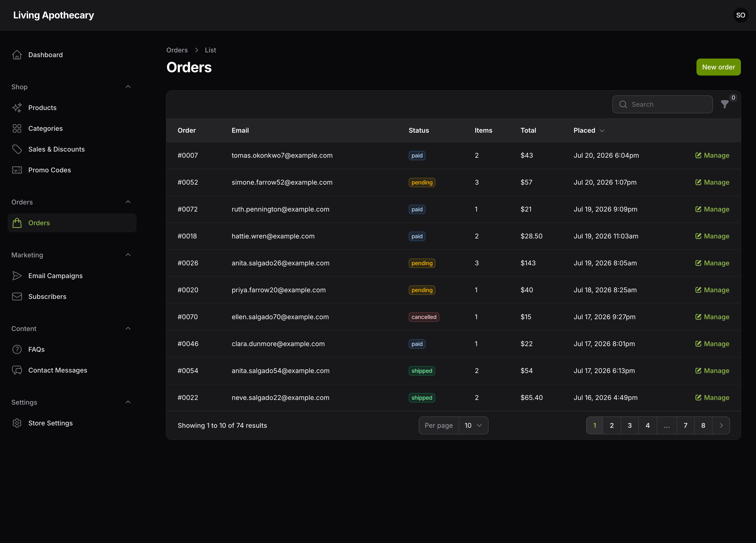Click the Status column header

click(x=419, y=130)
